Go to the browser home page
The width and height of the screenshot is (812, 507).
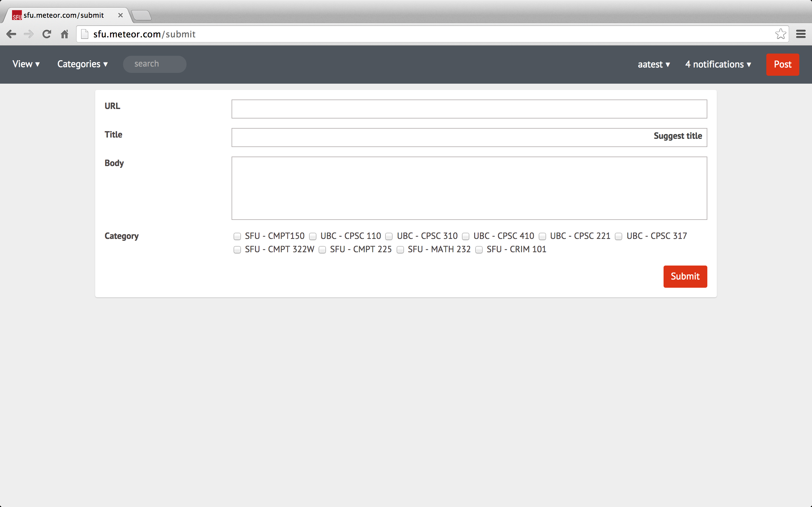64,34
